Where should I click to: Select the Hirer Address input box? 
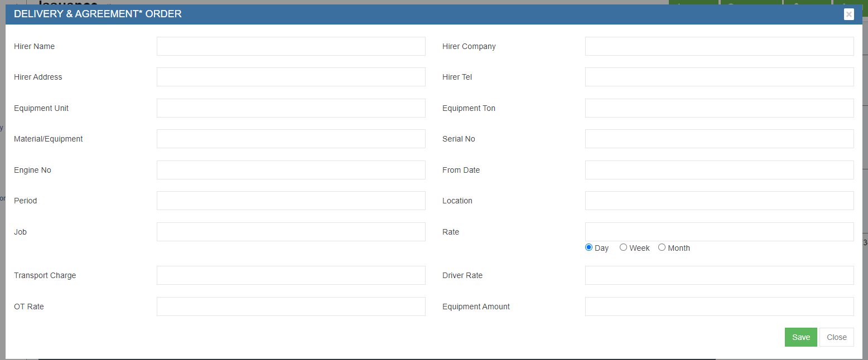[291, 77]
